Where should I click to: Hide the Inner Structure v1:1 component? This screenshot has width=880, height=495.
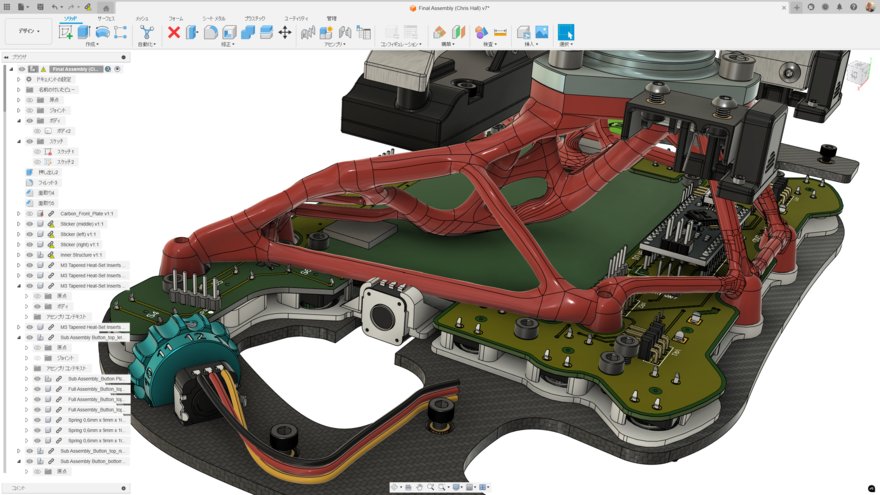click(29, 255)
